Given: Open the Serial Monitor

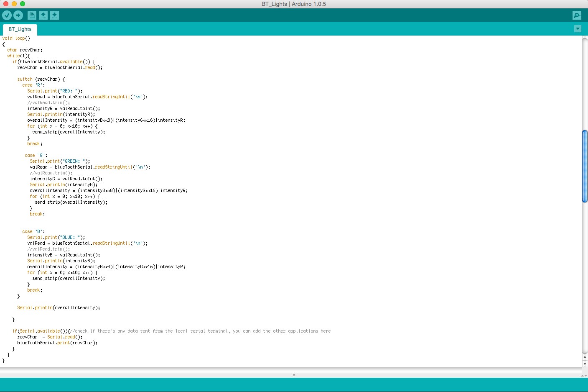Looking at the screenshot, I should 577,15.
